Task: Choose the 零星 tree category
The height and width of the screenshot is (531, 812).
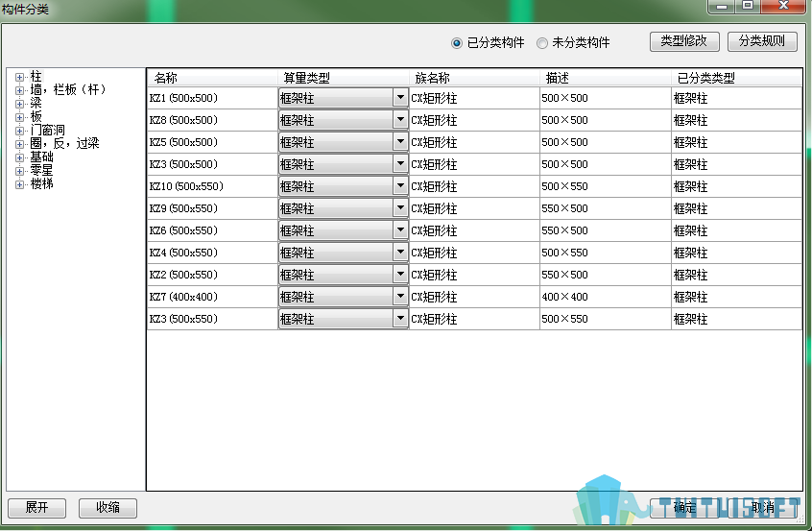Action: (x=41, y=171)
